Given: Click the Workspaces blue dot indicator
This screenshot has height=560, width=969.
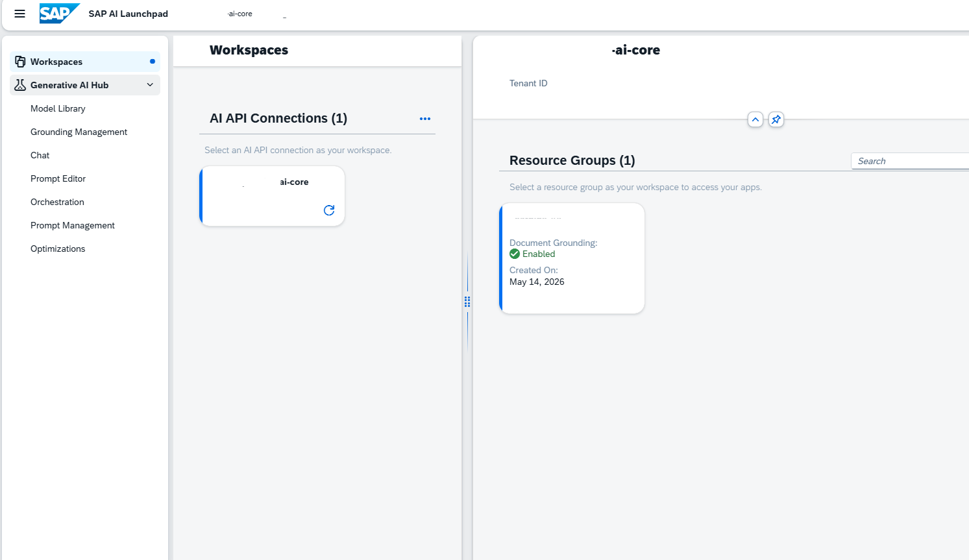Looking at the screenshot, I should pos(153,62).
